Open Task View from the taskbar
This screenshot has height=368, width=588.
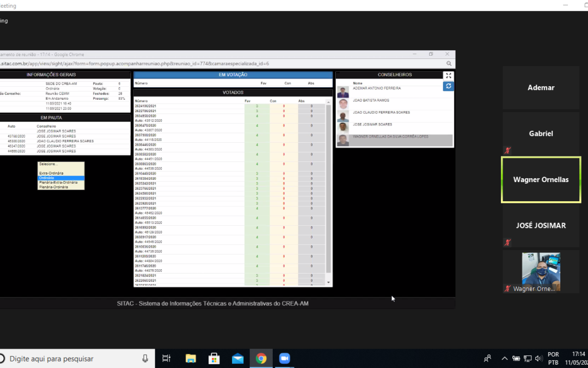(167, 358)
